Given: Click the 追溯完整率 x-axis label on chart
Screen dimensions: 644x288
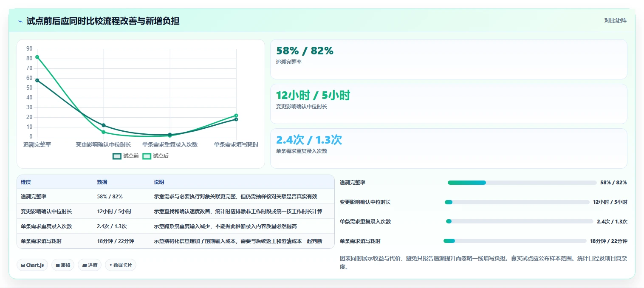Looking at the screenshot, I should click(x=37, y=144).
